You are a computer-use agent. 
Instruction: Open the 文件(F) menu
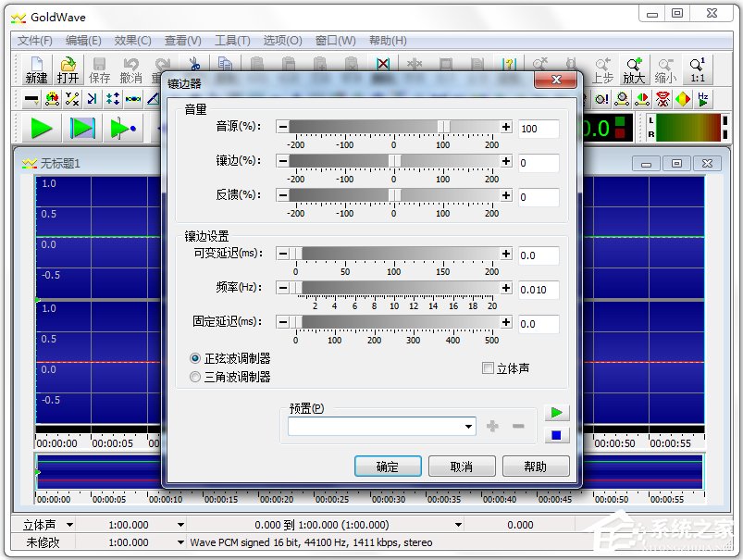(34, 41)
